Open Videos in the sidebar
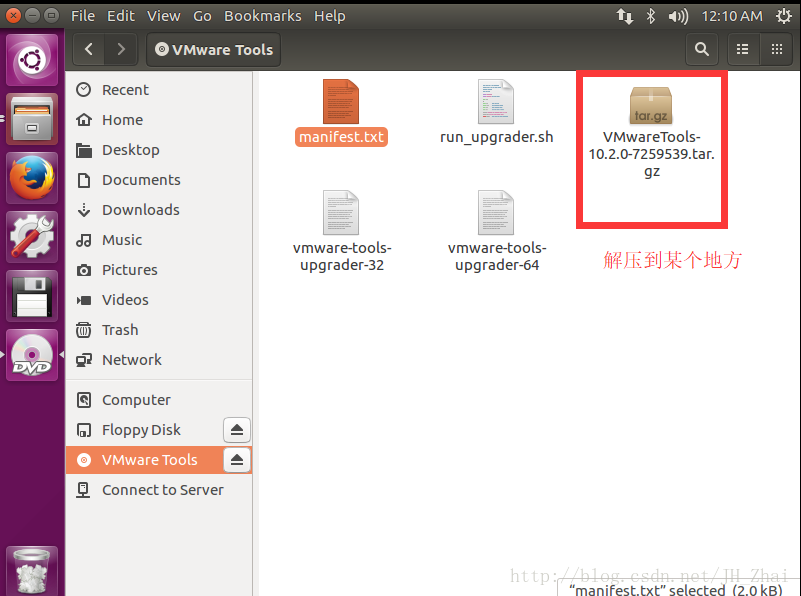Image resolution: width=801 pixels, height=596 pixels. pyautogui.click(x=159, y=300)
